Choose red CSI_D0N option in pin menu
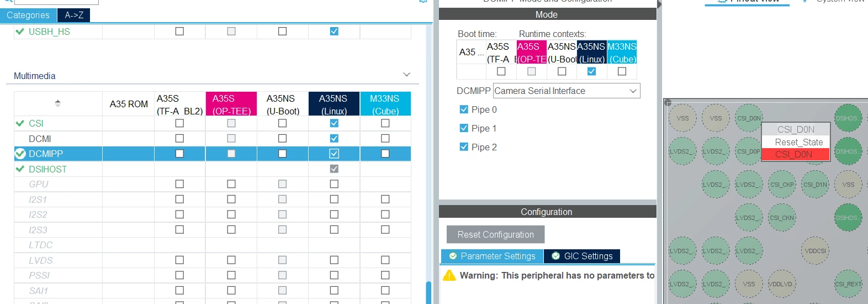The width and height of the screenshot is (868, 304). click(x=796, y=155)
